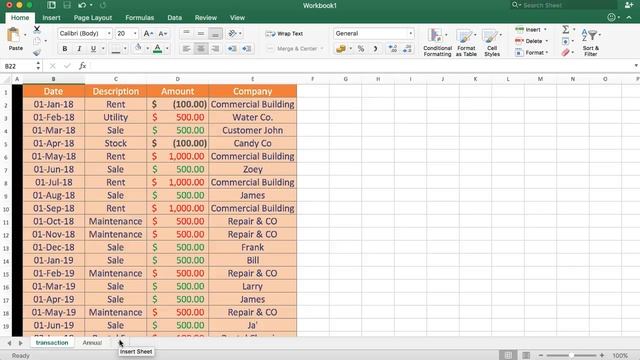The width and height of the screenshot is (640, 360).
Task: Open the text orientation tool
Action: 234,33
